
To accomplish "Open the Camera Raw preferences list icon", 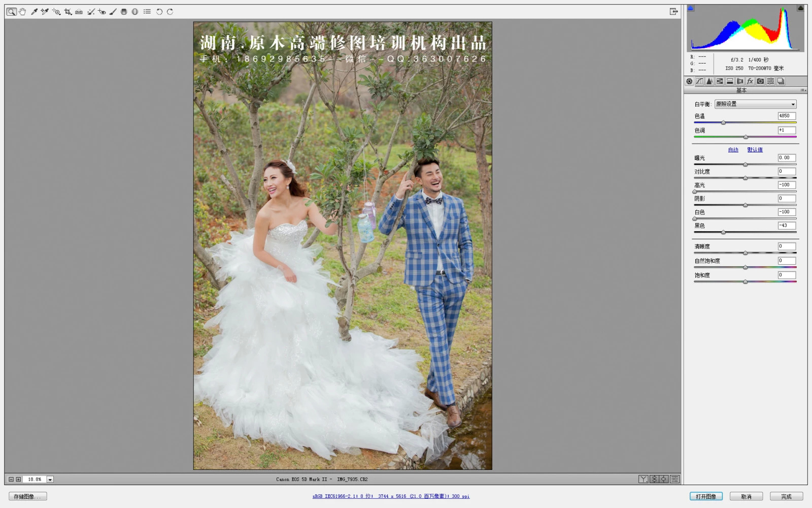I will tap(147, 12).
